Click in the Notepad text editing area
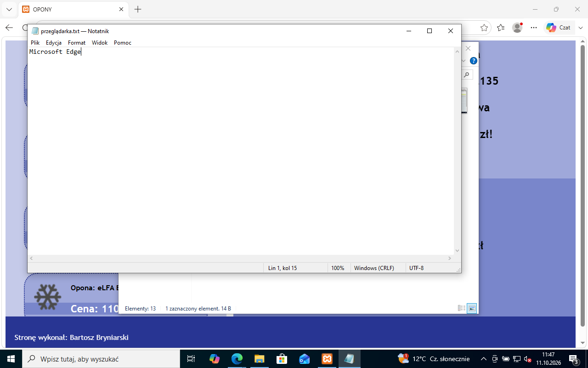 (x=241, y=151)
